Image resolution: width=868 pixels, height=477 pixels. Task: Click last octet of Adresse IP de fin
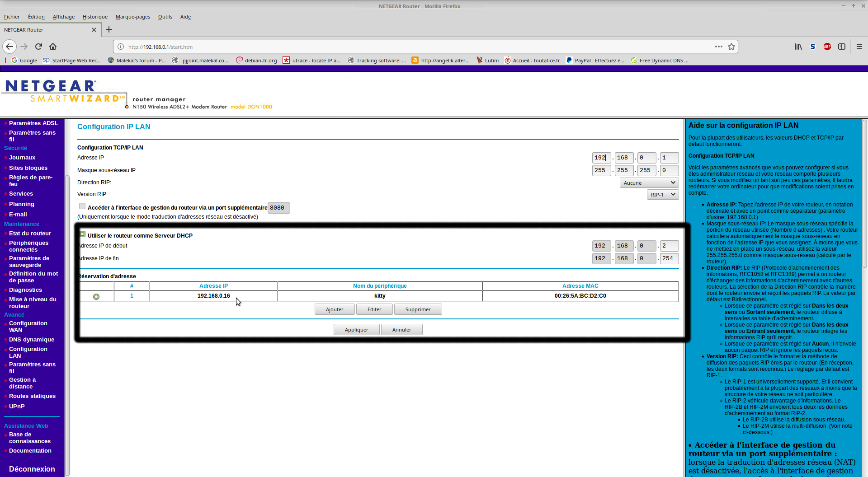tap(669, 258)
